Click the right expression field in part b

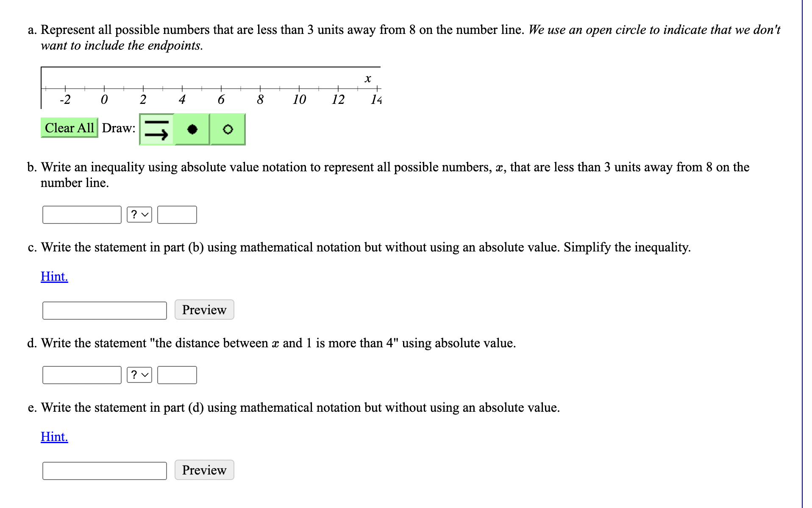[x=177, y=215]
